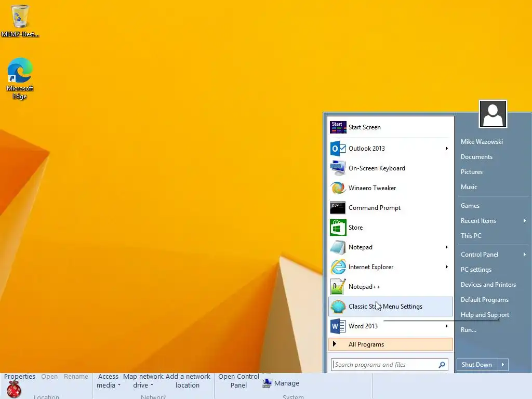Image resolution: width=532 pixels, height=399 pixels.
Task: Expand the Word 2013 jump list arrow
Action: [446, 326]
